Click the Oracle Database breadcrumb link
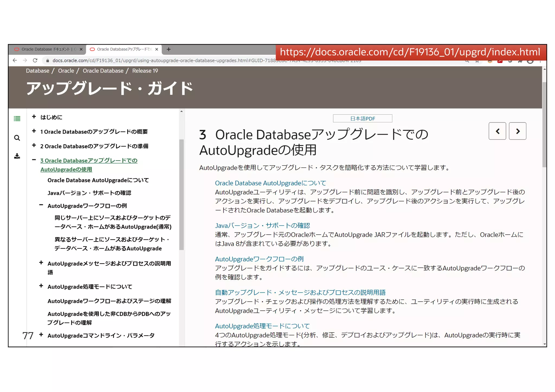Image resolution: width=555 pixels, height=392 pixels. coord(103,71)
